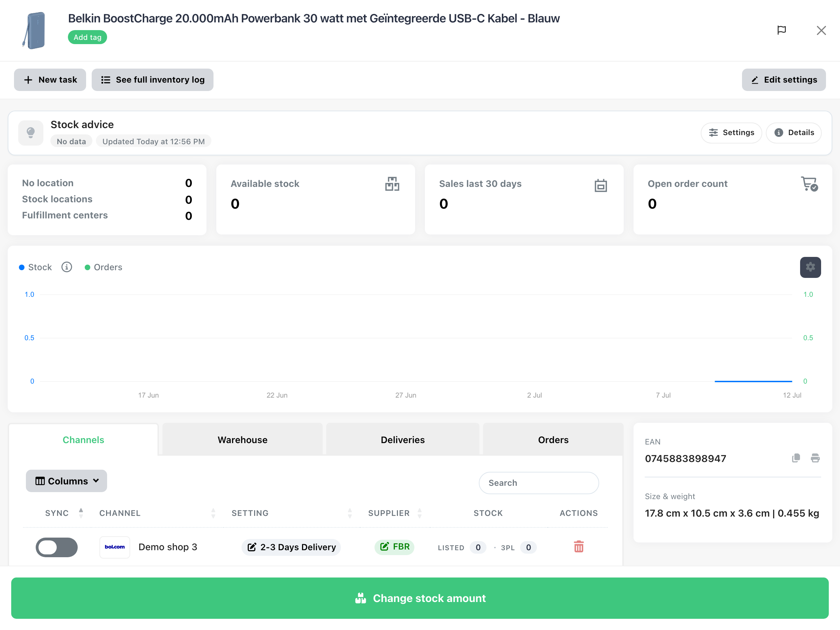Click Edit settings button
Image resolution: width=840 pixels, height=630 pixels.
point(783,80)
